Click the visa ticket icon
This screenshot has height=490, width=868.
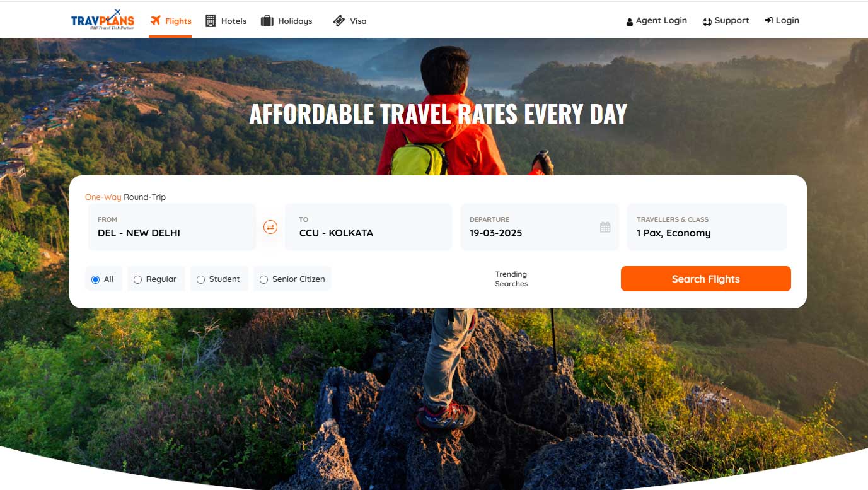pos(339,21)
